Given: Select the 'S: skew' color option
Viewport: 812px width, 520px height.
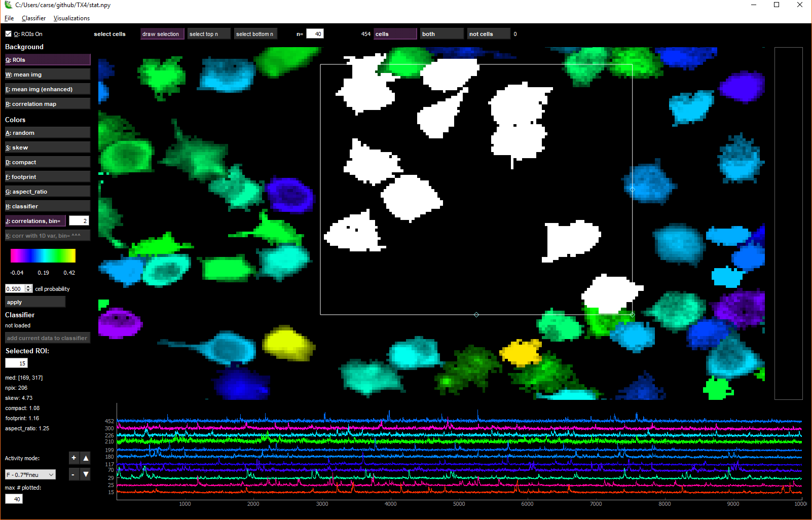Looking at the screenshot, I should [x=48, y=147].
